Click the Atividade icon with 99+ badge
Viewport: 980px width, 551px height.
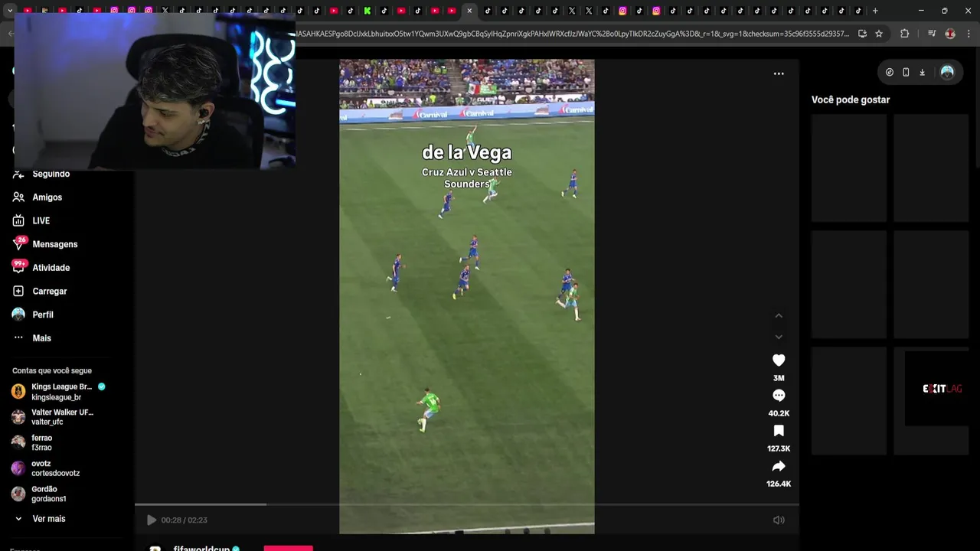click(18, 267)
